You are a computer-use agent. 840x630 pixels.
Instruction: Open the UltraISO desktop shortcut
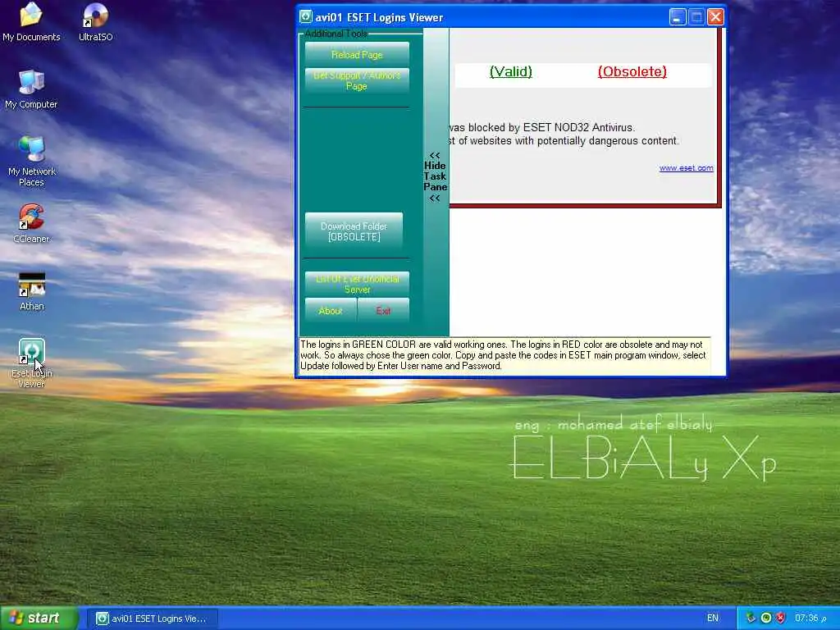coord(95,22)
